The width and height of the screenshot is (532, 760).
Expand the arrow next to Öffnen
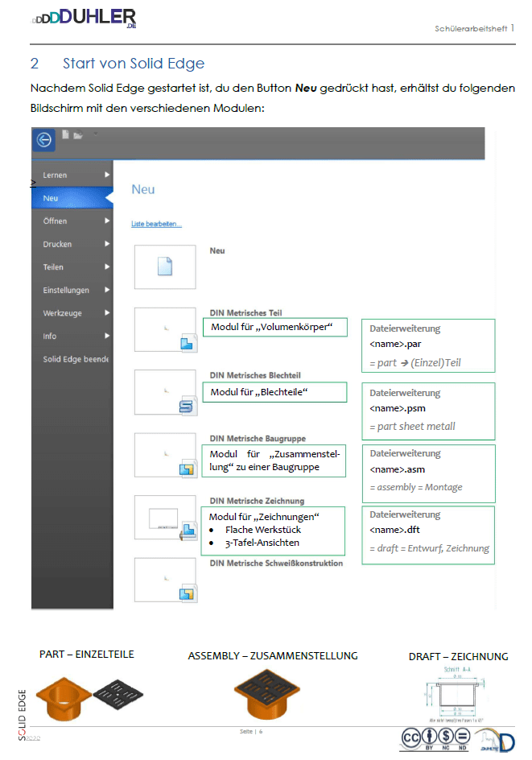(107, 221)
